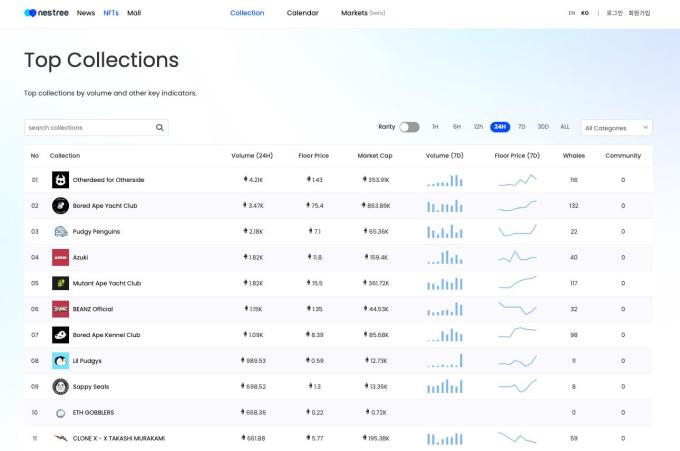Click Otherdeed for Otherside collection avatar
Image resolution: width=680 pixels, height=451 pixels.
click(x=60, y=180)
